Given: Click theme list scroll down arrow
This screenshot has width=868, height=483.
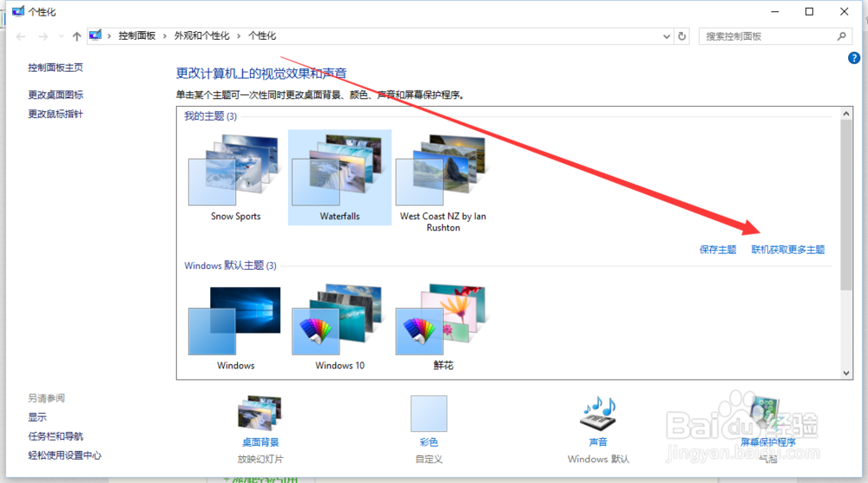Looking at the screenshot, I should (x=845, y=373).
